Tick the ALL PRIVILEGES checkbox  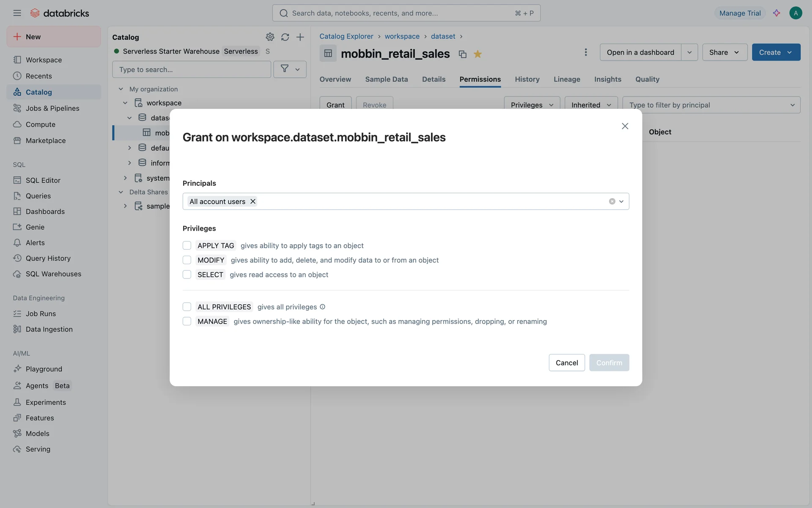pyautogui.click(x=187, y=307)
